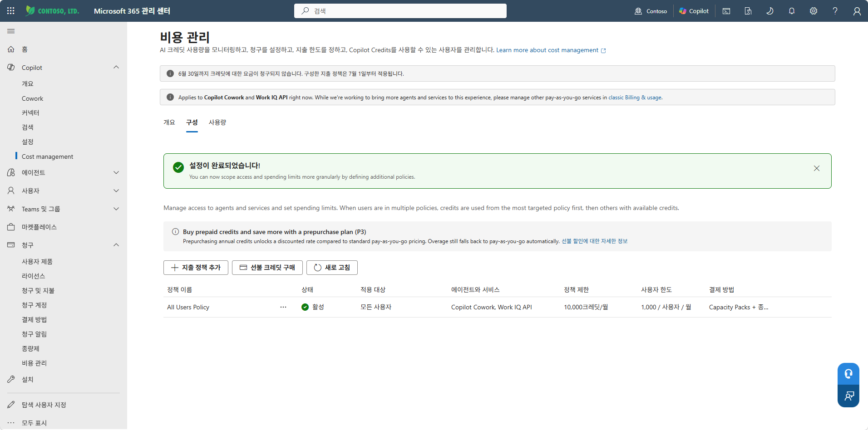This screenshot has height=430, width=868.
Task: Toggle dark mode moon icon
Action: (x=770, y=11)
